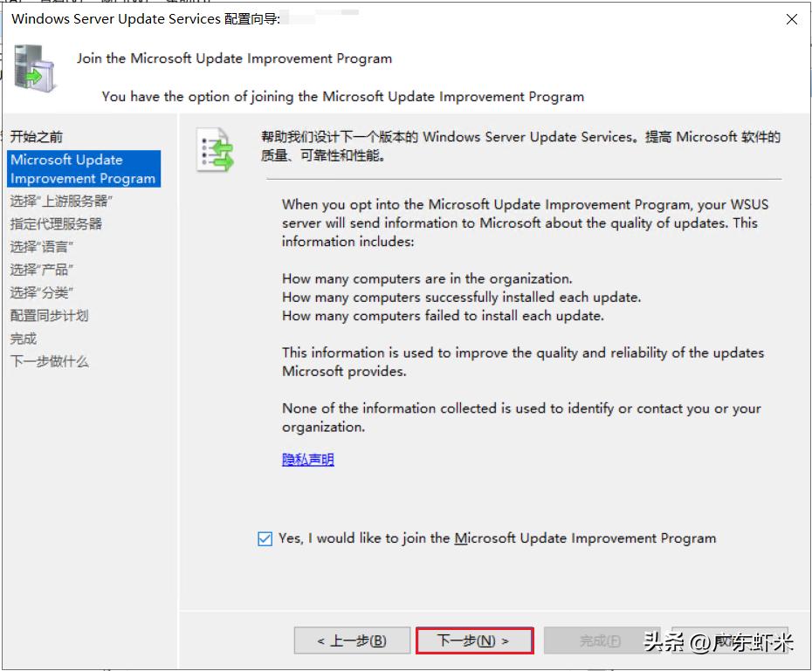This screenshot has height=671, width=812.
Task: Continue with the 下一步(N) button
Action: point(474,640)
